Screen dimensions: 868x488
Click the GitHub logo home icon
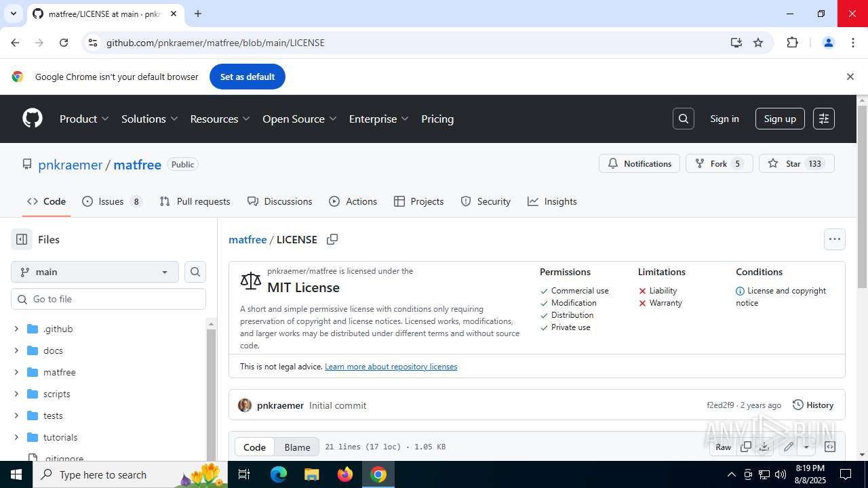pos(33,119)
